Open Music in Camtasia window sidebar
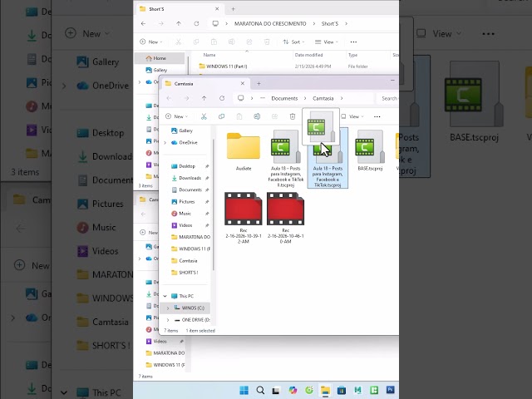Viewport: 532px width, 399px height. coord(186,214)
